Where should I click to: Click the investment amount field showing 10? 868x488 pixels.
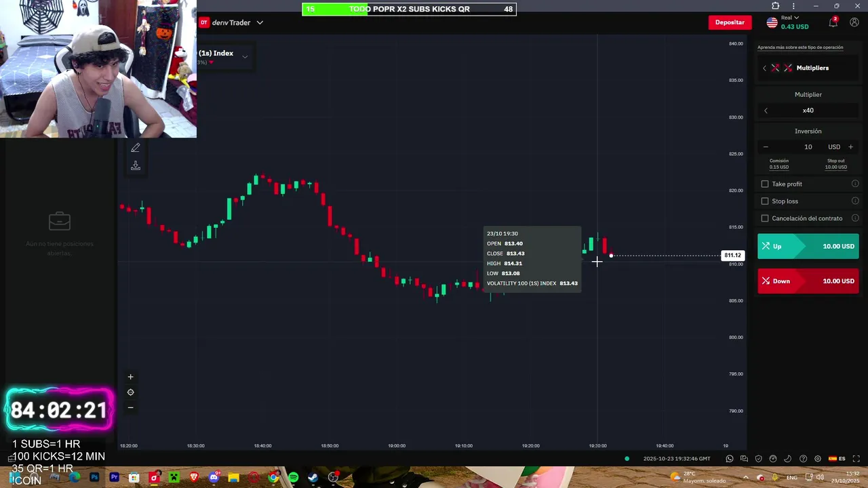pyautogui.click(x=808, y=147)
